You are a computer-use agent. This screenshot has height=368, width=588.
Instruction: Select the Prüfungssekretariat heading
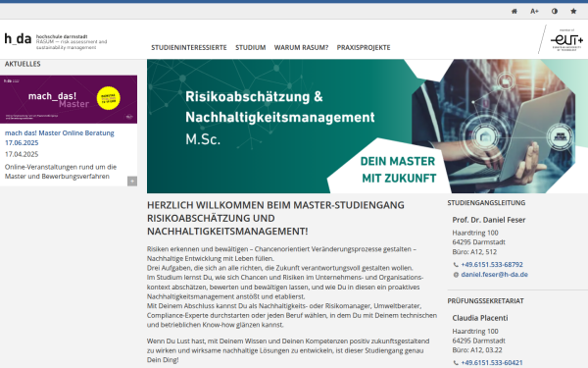[x=485, y=301]
